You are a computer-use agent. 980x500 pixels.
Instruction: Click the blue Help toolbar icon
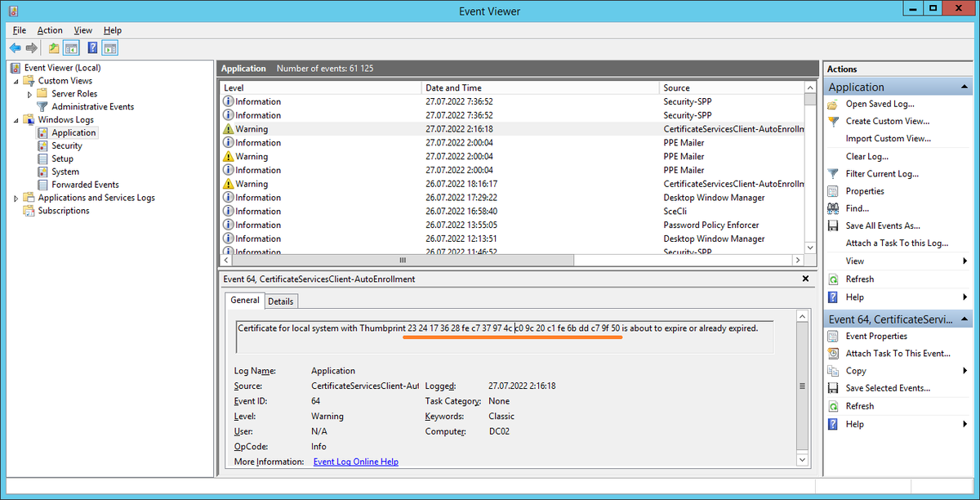(92, 48)
